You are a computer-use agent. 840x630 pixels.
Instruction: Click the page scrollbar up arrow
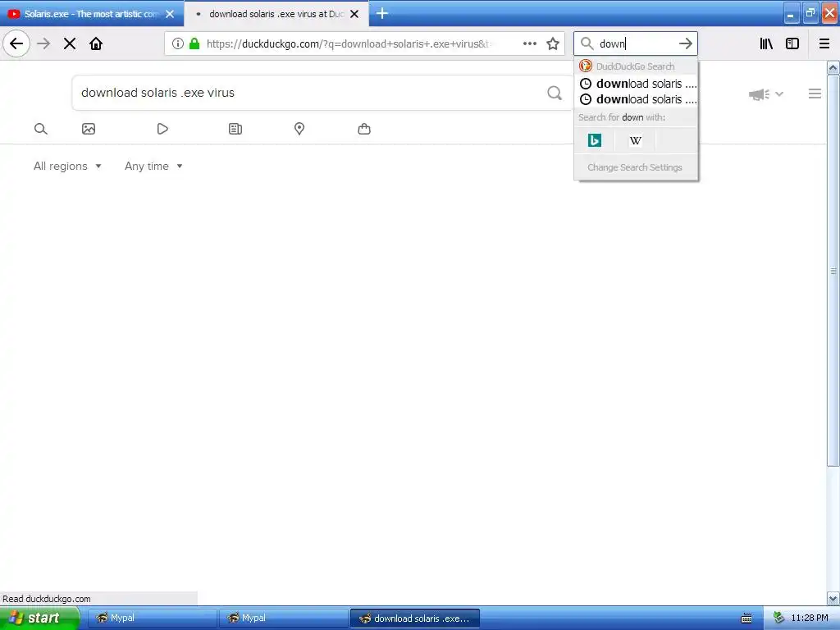tap(833, 67)
